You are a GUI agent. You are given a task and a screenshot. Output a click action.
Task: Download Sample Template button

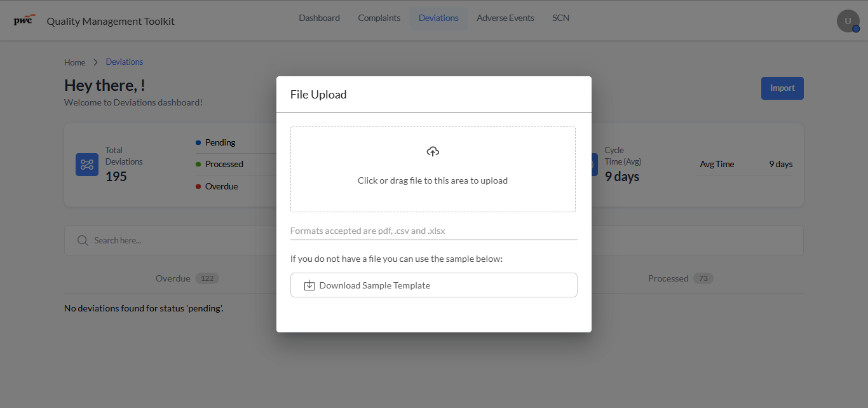coord(434,285)
